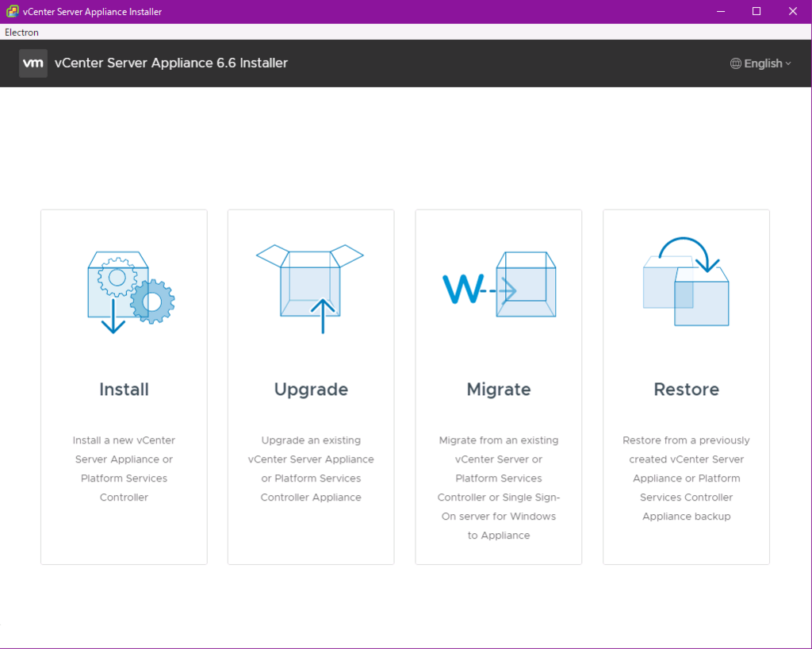812x649 pixels.
Task: Click the globe language icon
Action: [735, 63]
